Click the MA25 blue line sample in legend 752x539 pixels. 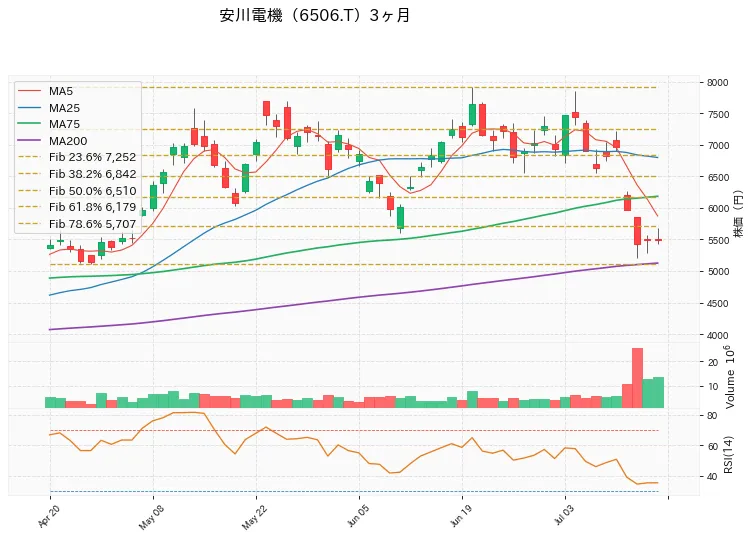[29, 108]
